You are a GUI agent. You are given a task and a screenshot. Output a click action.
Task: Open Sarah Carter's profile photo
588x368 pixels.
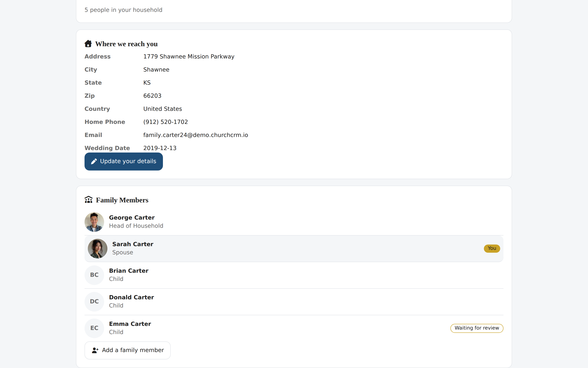pyautogui.click(x=97, y=248)
